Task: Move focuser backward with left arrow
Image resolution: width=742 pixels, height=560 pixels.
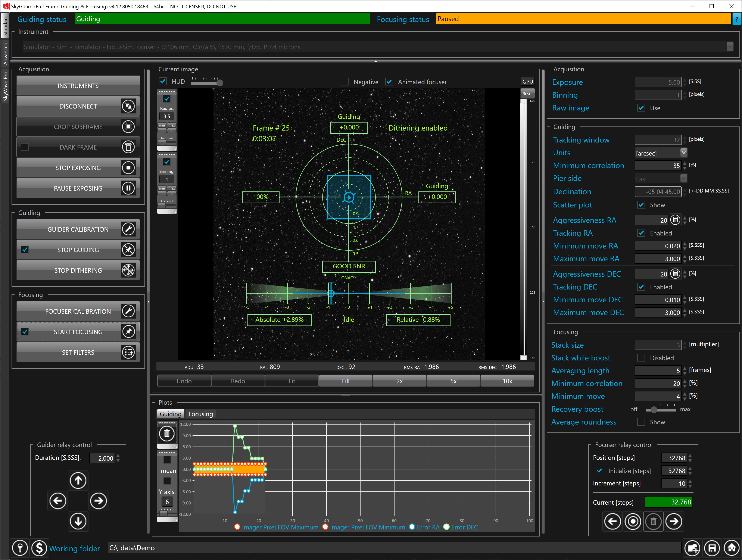Action: click(x=612, y=522)
